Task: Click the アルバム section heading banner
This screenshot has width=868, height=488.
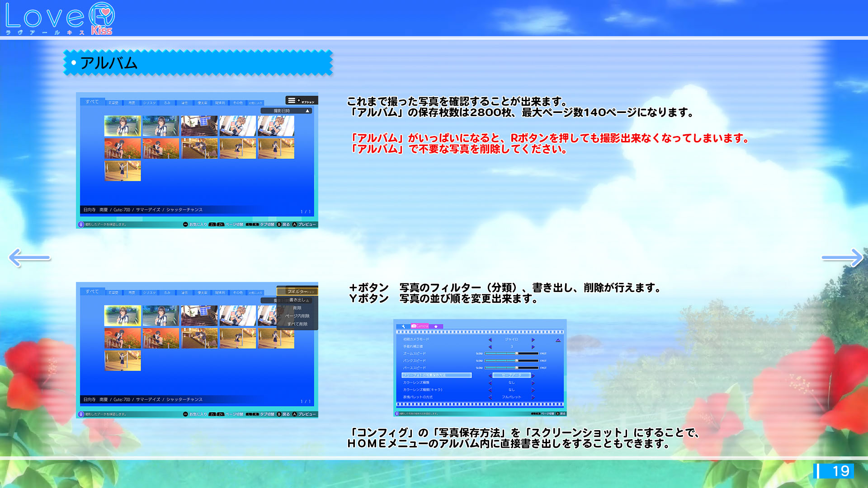Action: [x=198, y=63]
